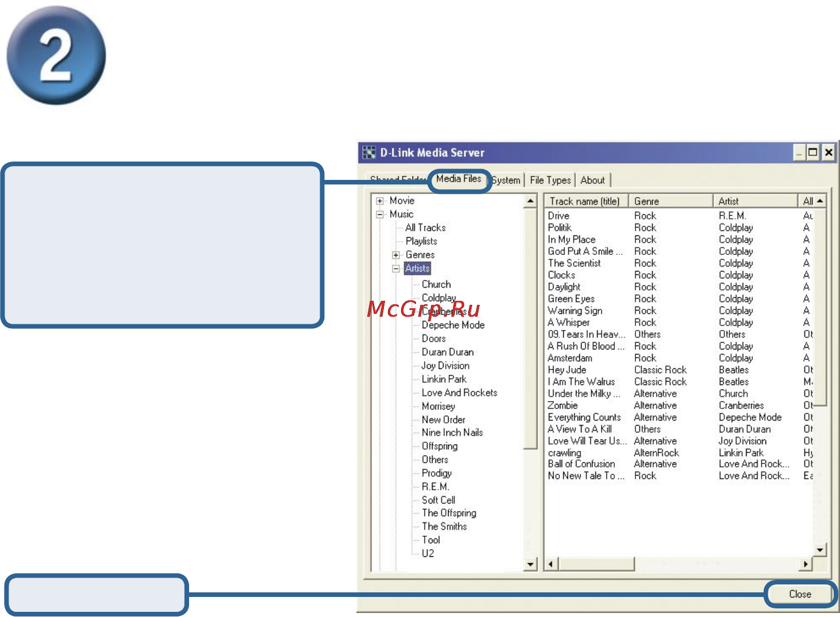840x617 pixels.
Task: Click the D-Link Media Server title icon
Action: click(369, 152)
